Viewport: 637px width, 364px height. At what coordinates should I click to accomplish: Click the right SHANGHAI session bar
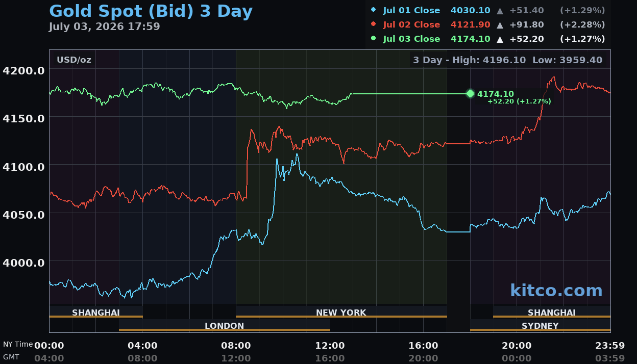(552, 312)
